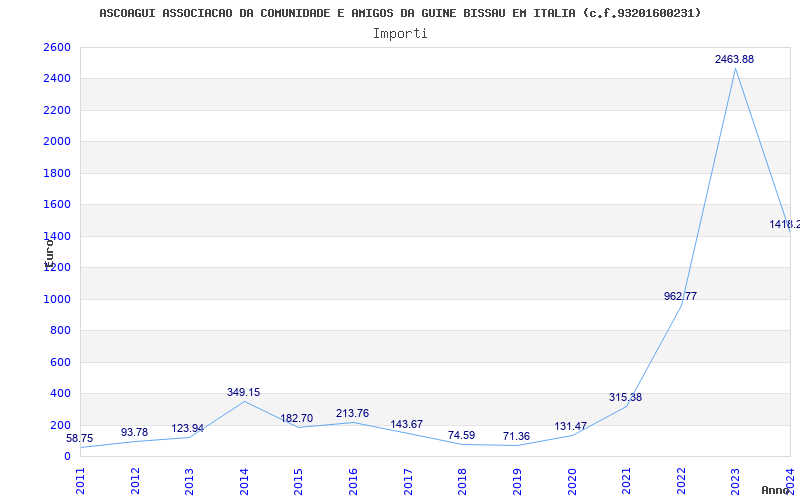Click the Euro y-axis title
The height and width of the screenshot is (500, 800).
tap(48, 250)
